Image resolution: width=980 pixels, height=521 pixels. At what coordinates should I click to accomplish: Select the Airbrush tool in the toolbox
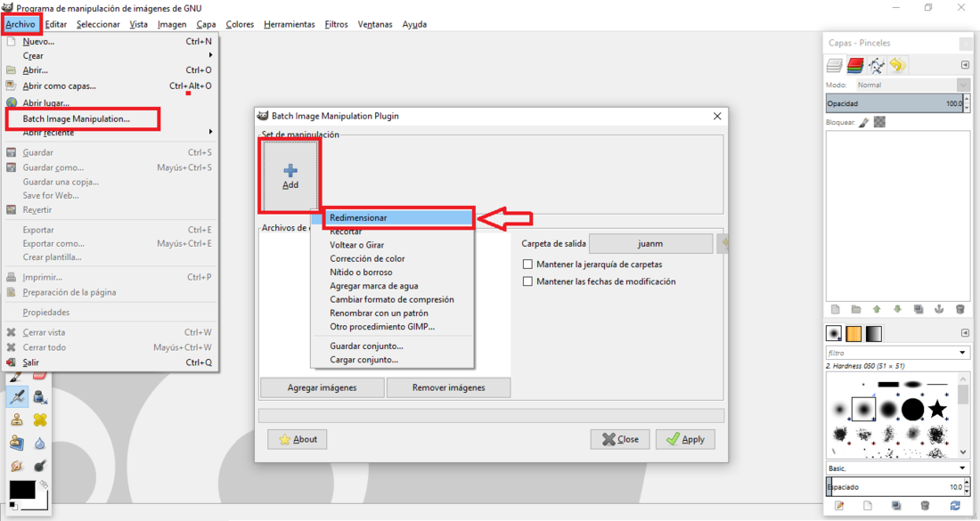[x=17, y=396]
